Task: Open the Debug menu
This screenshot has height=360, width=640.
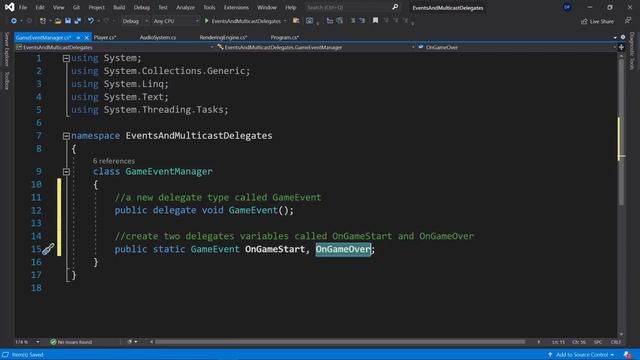Action: coord(141,7)
